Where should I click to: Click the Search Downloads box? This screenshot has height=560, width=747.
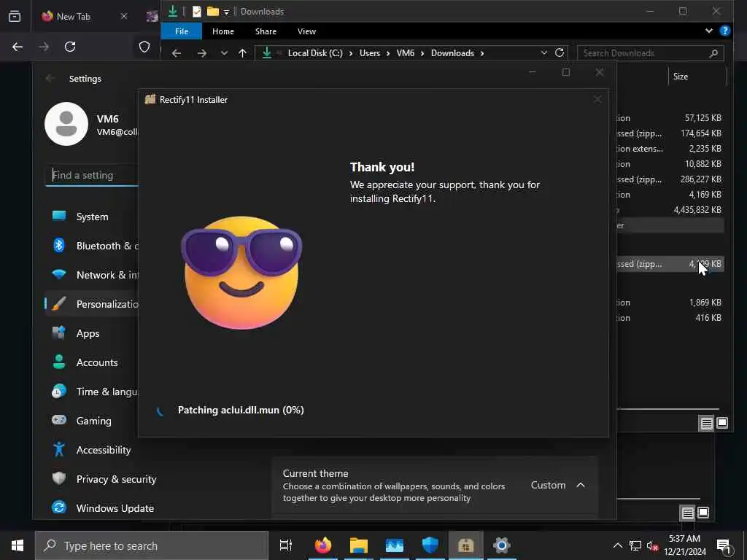coord(650,53)
